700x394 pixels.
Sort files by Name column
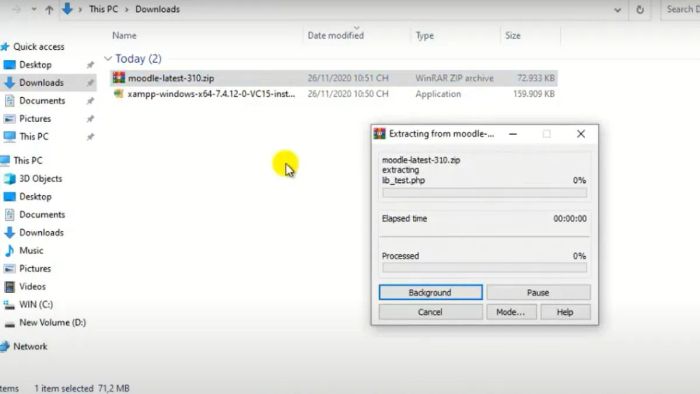click(x=124, y=35)
